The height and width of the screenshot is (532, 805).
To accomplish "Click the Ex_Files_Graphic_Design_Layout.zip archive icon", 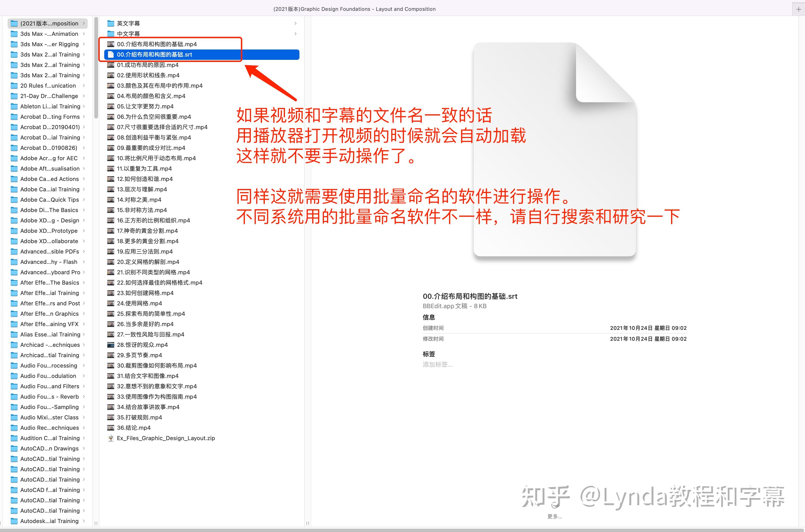I will point(111,438).
